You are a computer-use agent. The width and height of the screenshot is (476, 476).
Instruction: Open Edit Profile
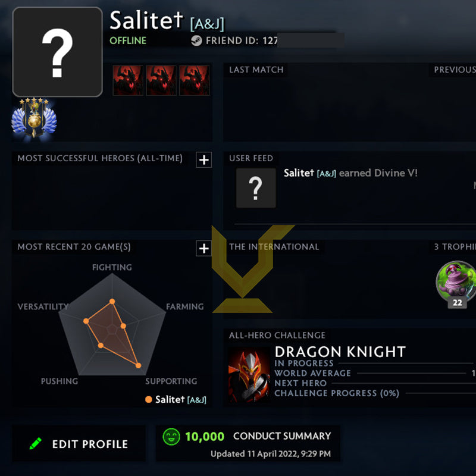79,443
